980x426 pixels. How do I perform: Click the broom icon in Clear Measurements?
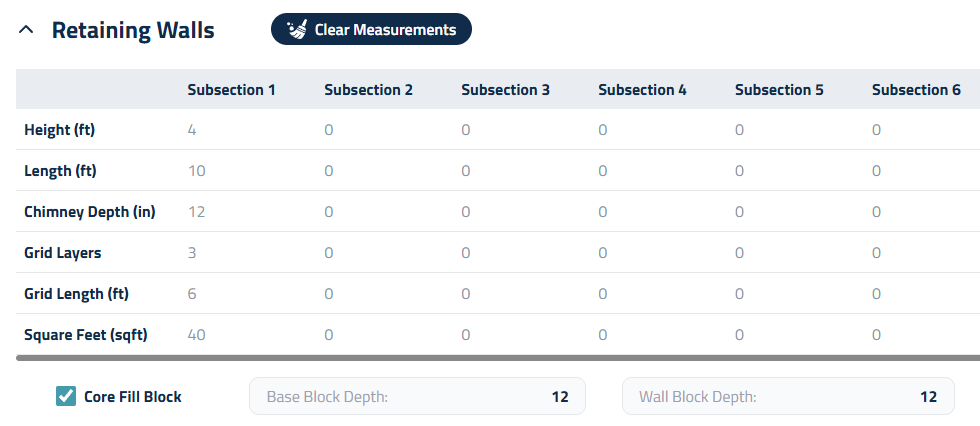298,30
